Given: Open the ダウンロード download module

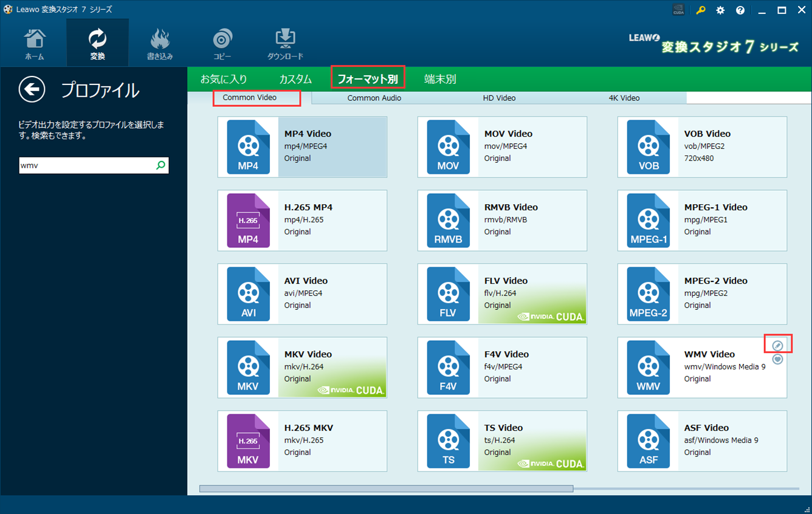Looking at the screenshot, I should point(285,44).
